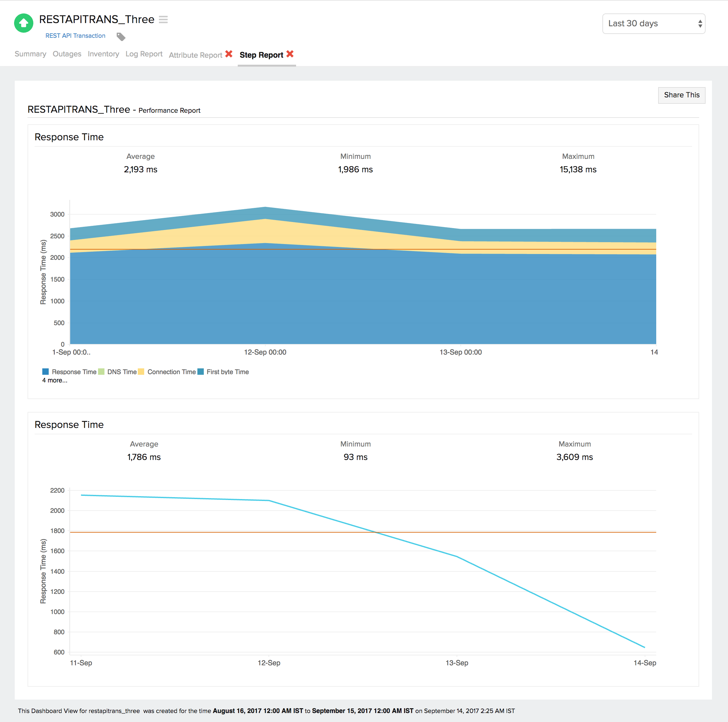Click the orange threshold line in the chart
Screen dimensions: 728x722
point(339,249)
